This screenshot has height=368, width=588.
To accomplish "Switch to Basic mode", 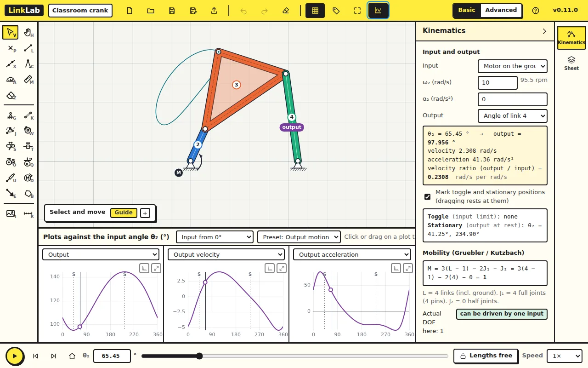I will (x=467, y=10).
